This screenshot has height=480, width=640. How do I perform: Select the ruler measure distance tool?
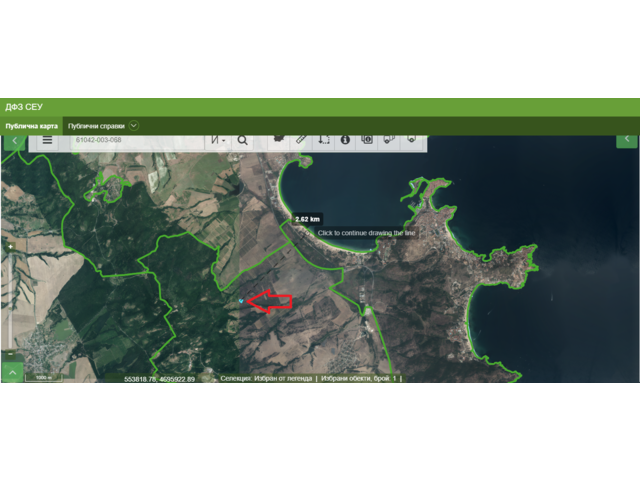[x=301, y=140]
